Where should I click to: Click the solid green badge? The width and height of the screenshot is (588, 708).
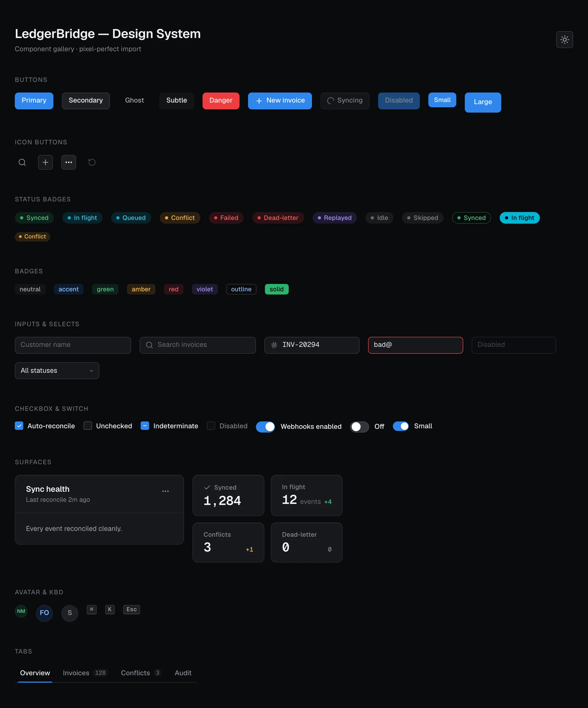pyautogui.click(x=277, y=289)
